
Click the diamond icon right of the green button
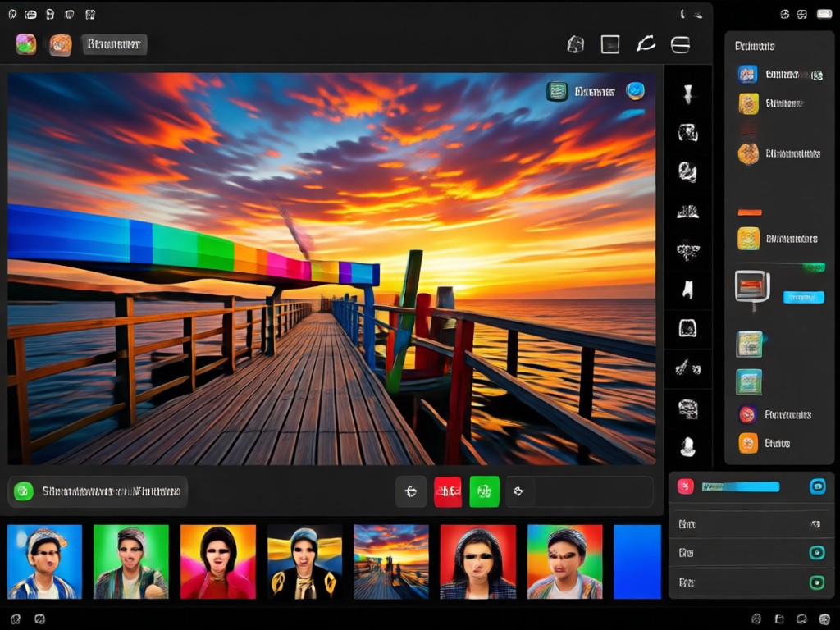[518, 491]
